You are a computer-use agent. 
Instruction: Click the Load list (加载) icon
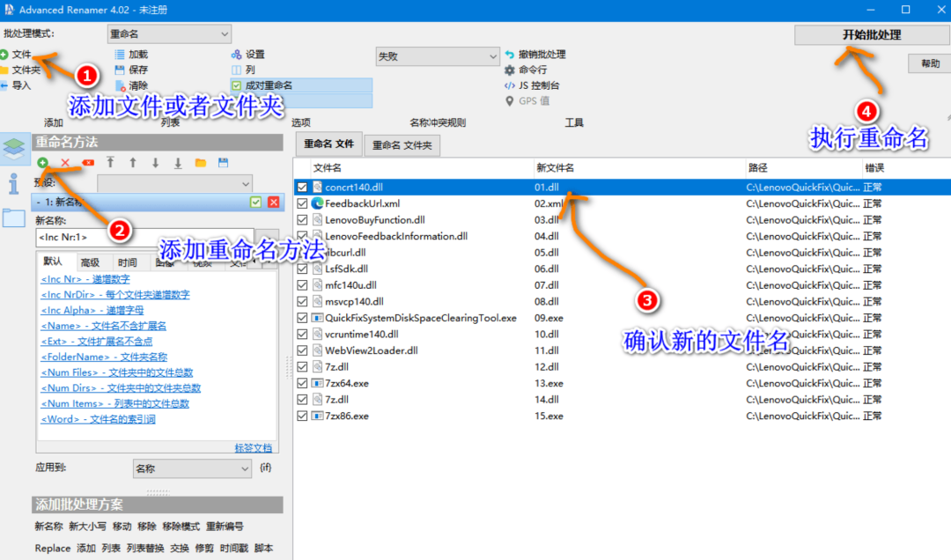click(x=120, y=55)
